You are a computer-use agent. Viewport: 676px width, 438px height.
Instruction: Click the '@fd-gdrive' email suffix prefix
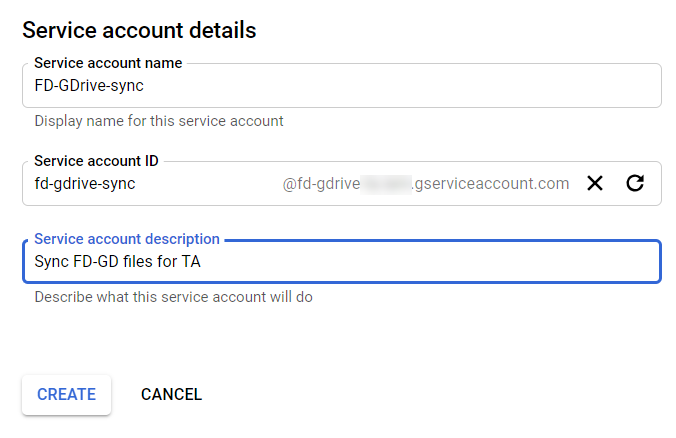[x=321, y=184]
